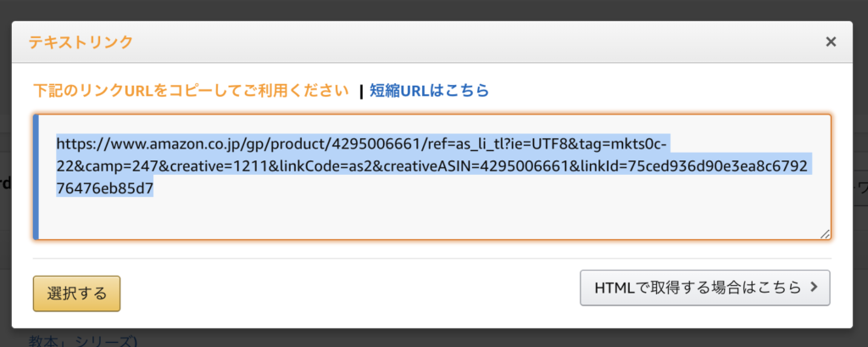The image size is (868, 347).
Task: Click the 教本」シリーズ) link behind the dialog
Action: point(83,340)
